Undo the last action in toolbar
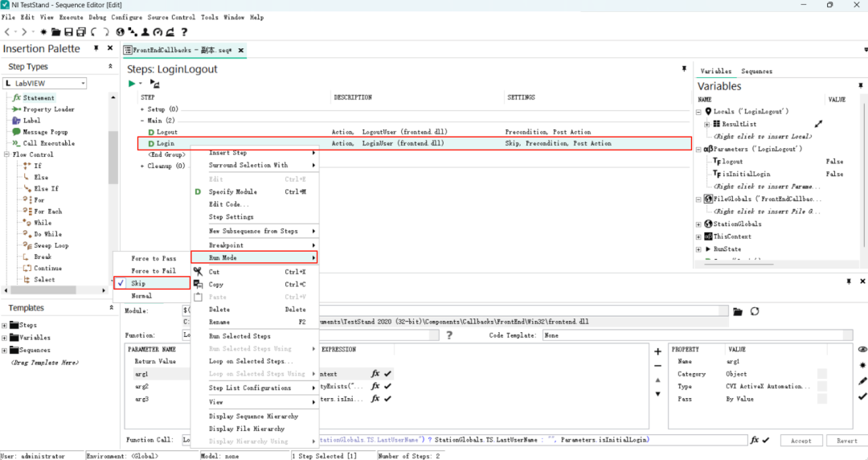Viewport: 868px width, 460px height. pos(94,32)
